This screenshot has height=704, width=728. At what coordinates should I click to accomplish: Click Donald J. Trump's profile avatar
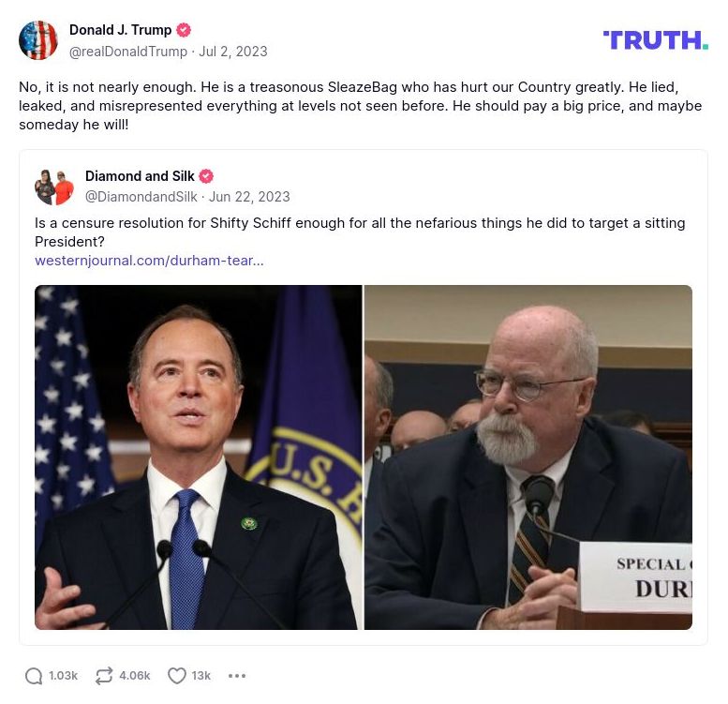(38, 40)
